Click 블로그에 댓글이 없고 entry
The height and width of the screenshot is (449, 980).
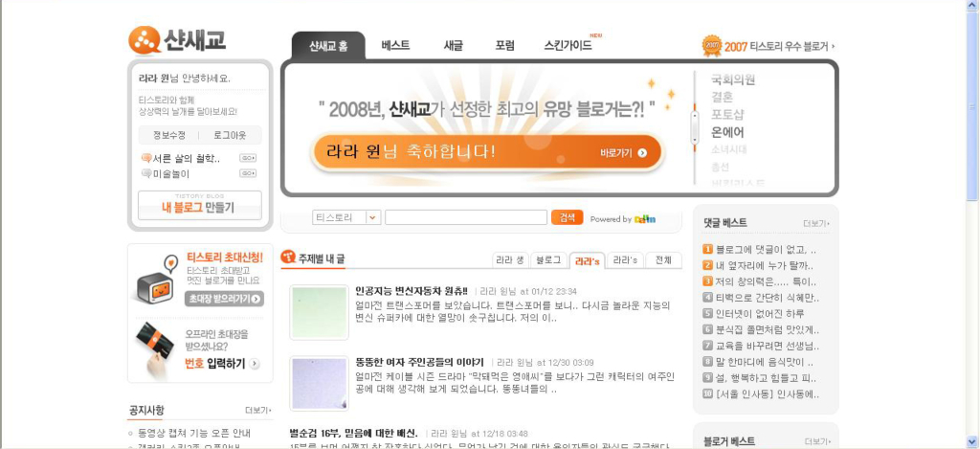pos(766,250)
